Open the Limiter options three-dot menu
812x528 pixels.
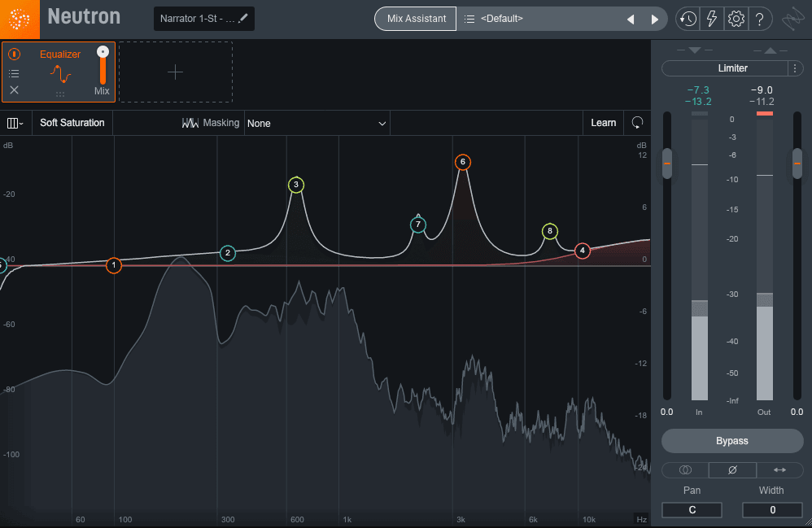(x=796, y=68)
